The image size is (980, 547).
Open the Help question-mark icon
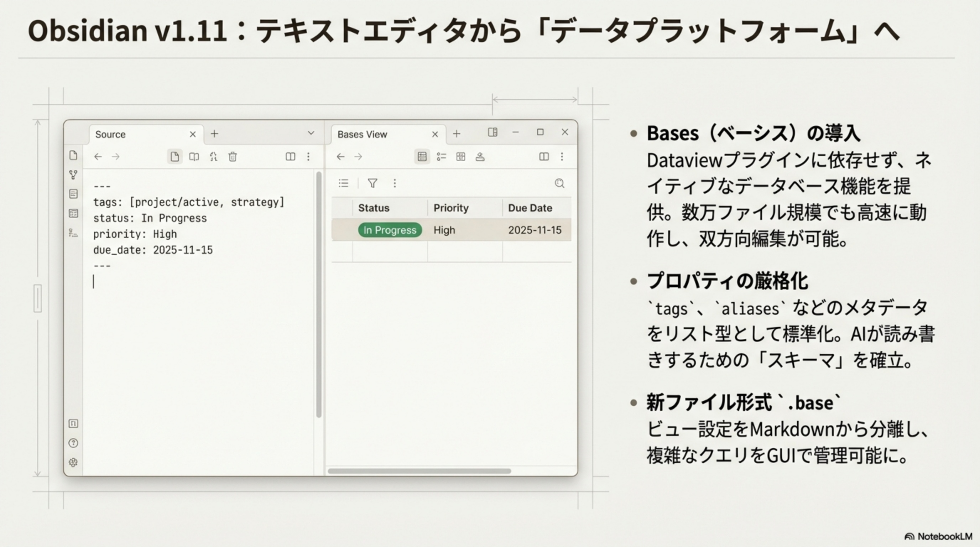[x=73, y=443]
